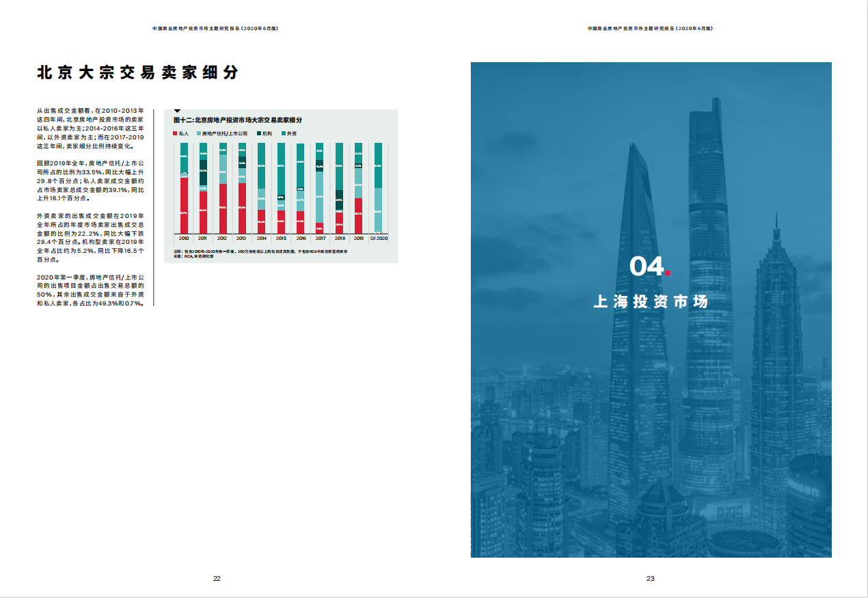Click the dark green 机构 legend swatch

click(259, 133)
